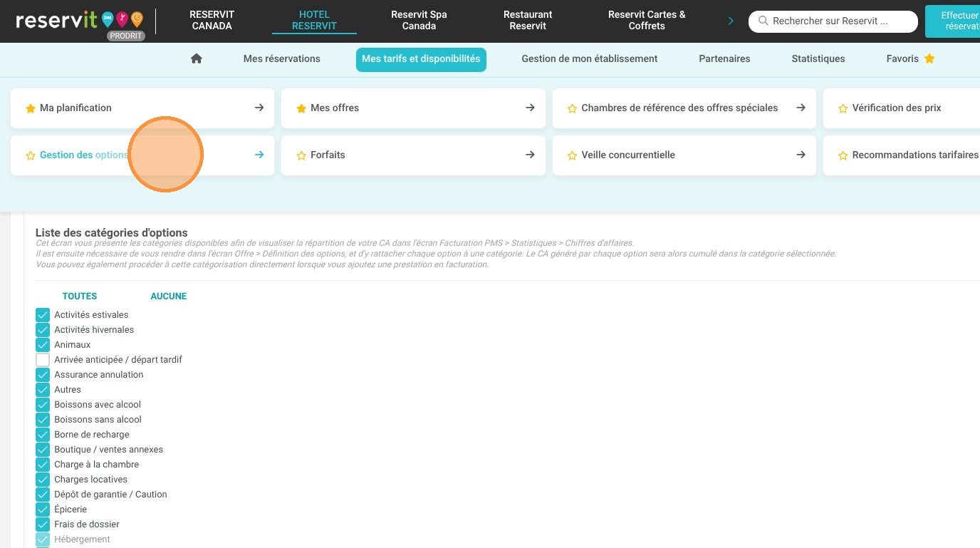Check Arrivée anticipée / départ tardif

coord(43,360)
